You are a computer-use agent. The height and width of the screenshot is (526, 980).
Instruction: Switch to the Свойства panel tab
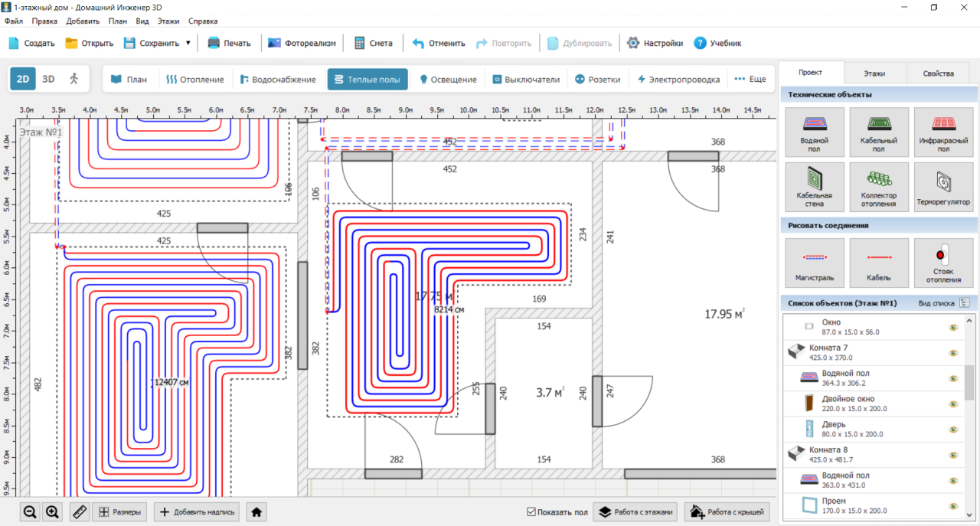click(938, 74)
